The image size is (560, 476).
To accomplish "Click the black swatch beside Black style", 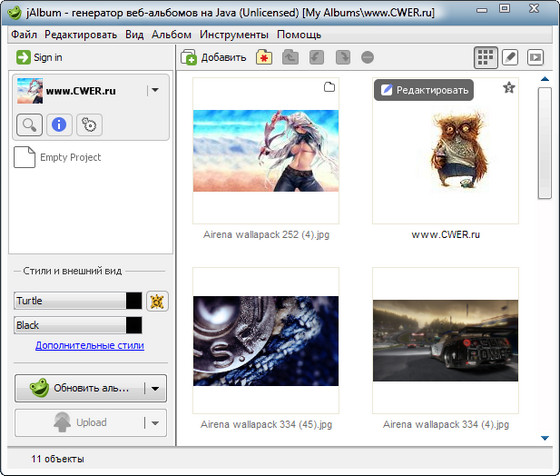I will click(x=134, y=325).
